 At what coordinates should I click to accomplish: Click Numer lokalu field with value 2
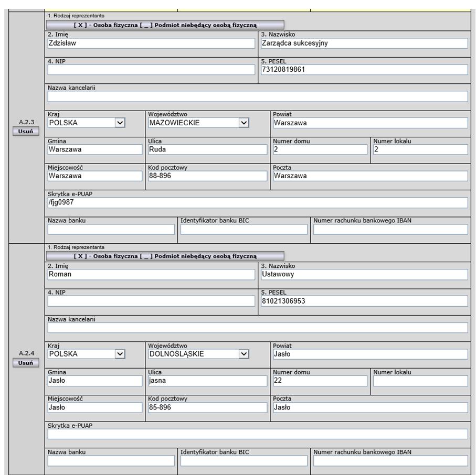(420, 149)
